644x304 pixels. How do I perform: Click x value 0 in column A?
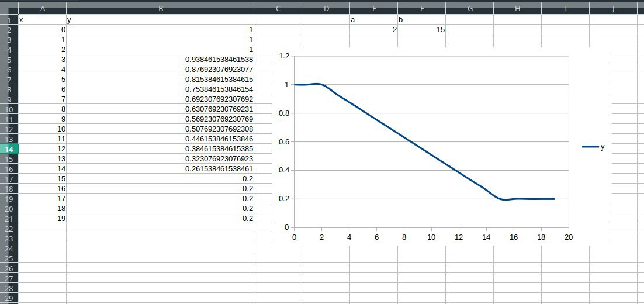point(42,30)
